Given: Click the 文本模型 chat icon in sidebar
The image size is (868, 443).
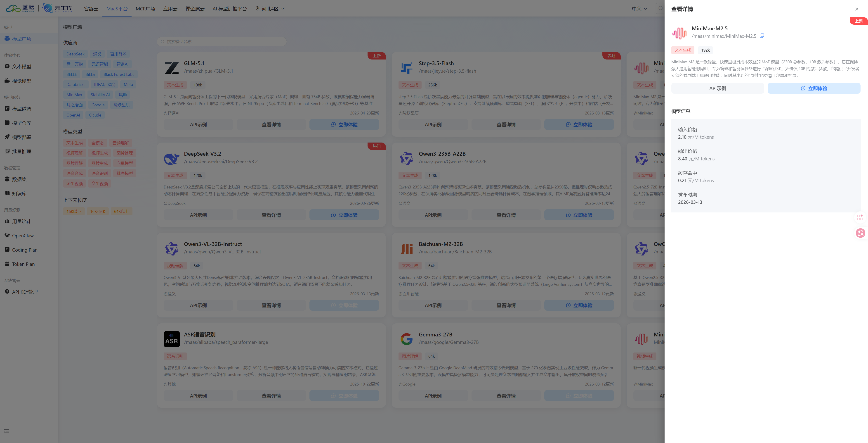Looking at the screenshot, I should 7,67.
